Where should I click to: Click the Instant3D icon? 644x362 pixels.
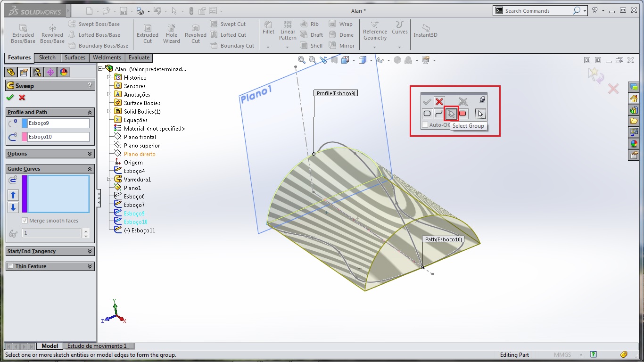pos(425,30)
